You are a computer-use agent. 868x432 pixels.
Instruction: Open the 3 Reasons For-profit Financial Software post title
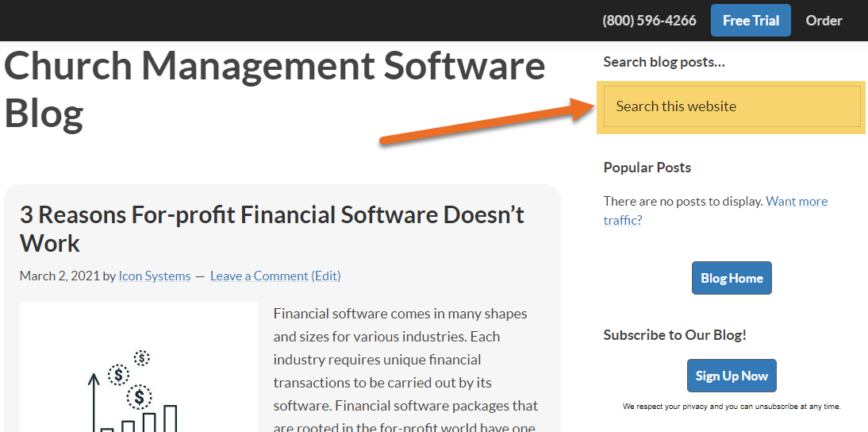point(272,229)
